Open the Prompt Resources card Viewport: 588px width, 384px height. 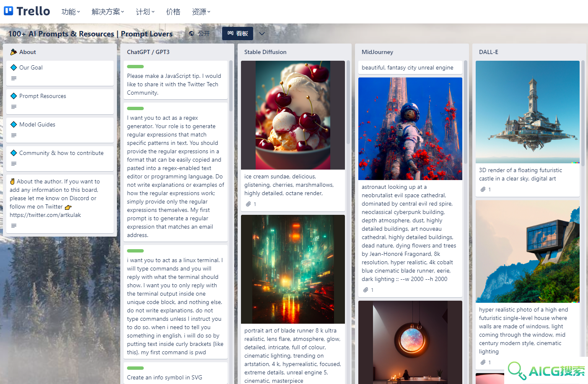pyautogui.click(x=60, y=102)
